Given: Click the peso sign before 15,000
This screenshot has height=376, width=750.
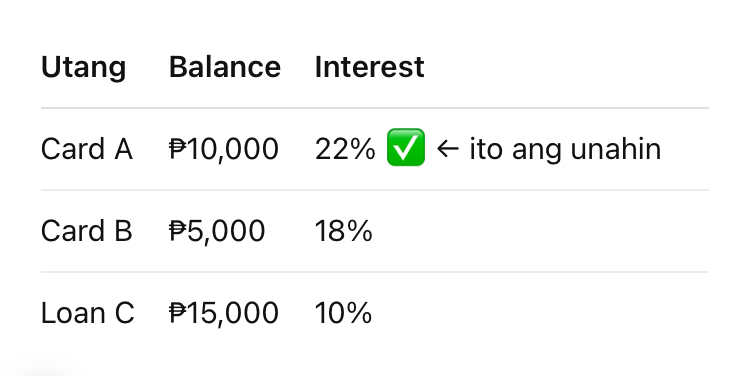Looking at the screenshot, I should 178,313.
